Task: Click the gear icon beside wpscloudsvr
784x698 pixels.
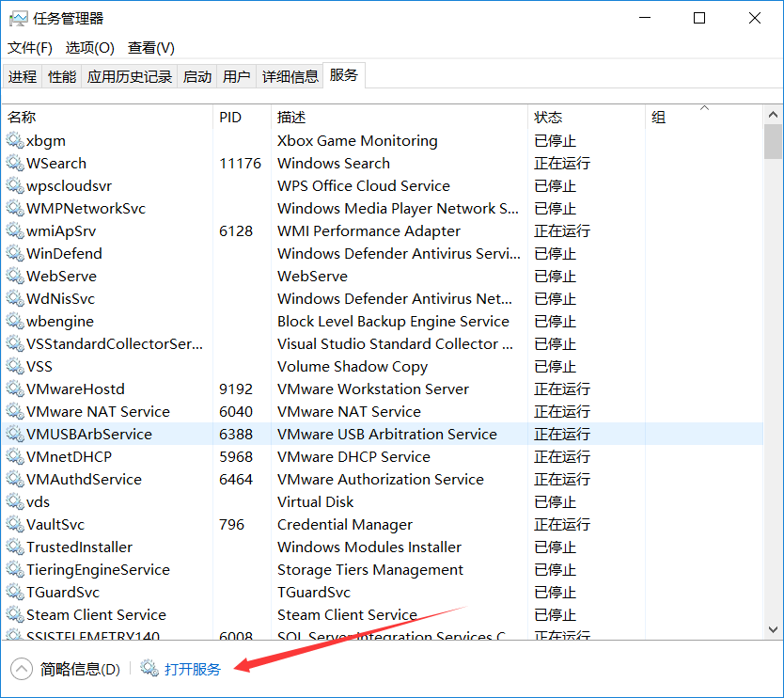Action: tap(15, 186)
